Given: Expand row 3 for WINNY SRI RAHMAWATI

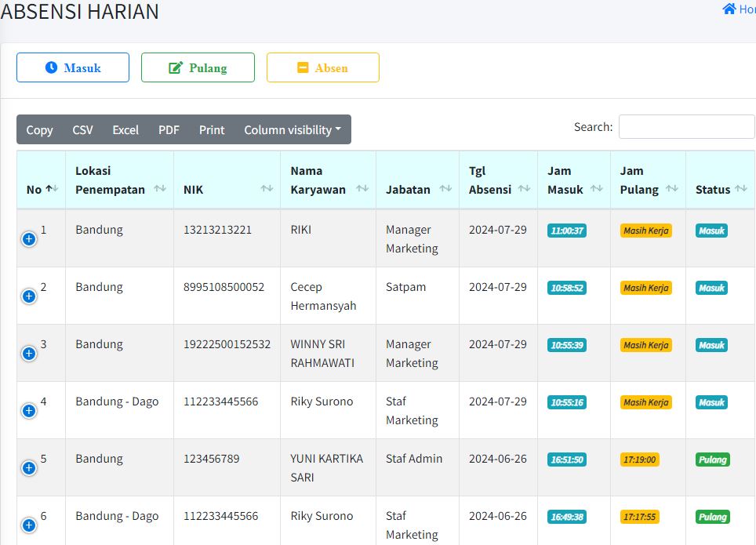Looking at the screenshot, I should coord(29,354).
